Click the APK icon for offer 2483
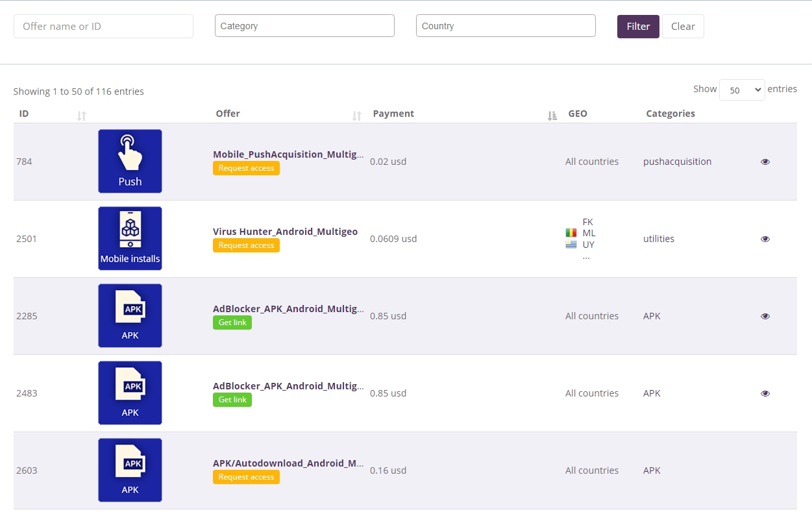The height and width of the screenshot is (512, 812). (130, 393)
